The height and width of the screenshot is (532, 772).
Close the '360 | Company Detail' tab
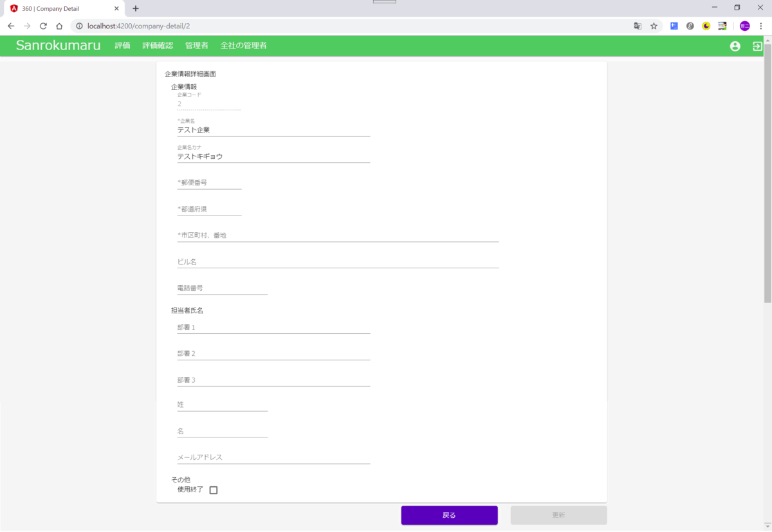point(116,8)
